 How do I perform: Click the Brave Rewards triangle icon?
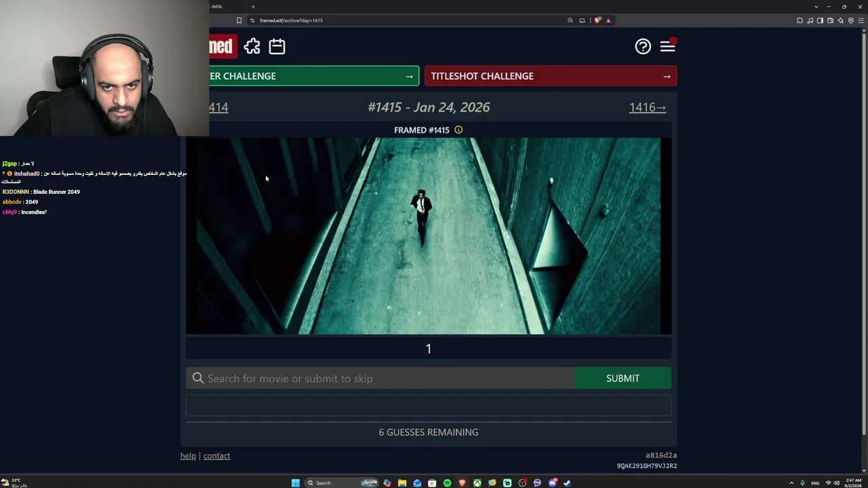(608, 20)
